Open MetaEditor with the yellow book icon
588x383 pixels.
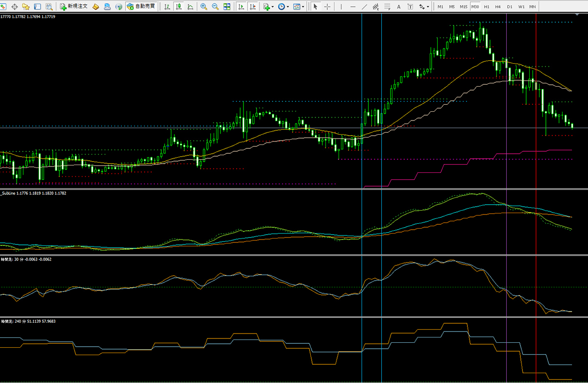click(x=96, y=7)
